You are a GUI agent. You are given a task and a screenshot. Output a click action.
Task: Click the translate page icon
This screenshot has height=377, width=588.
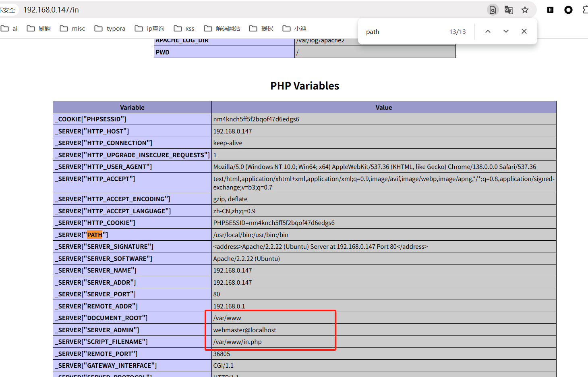[x=509, y=10]
